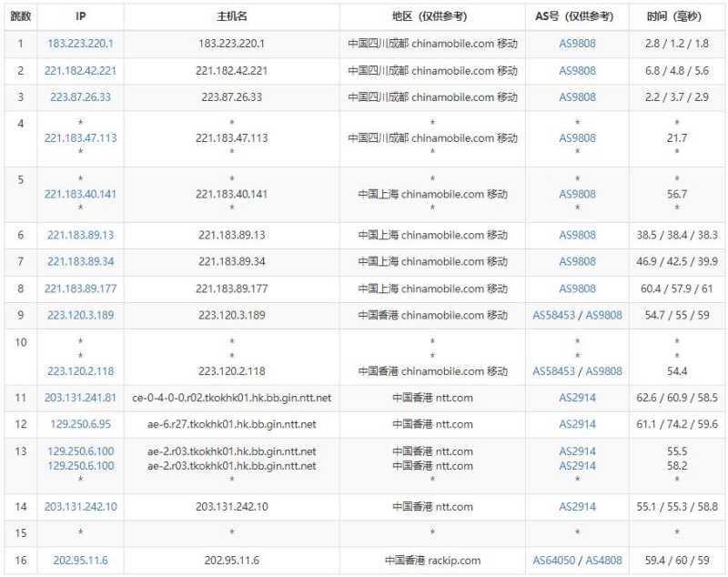Select time cell 54.7 / 55 / 59
The width and height of the screenshot is (728, 577).
[677, 315]
